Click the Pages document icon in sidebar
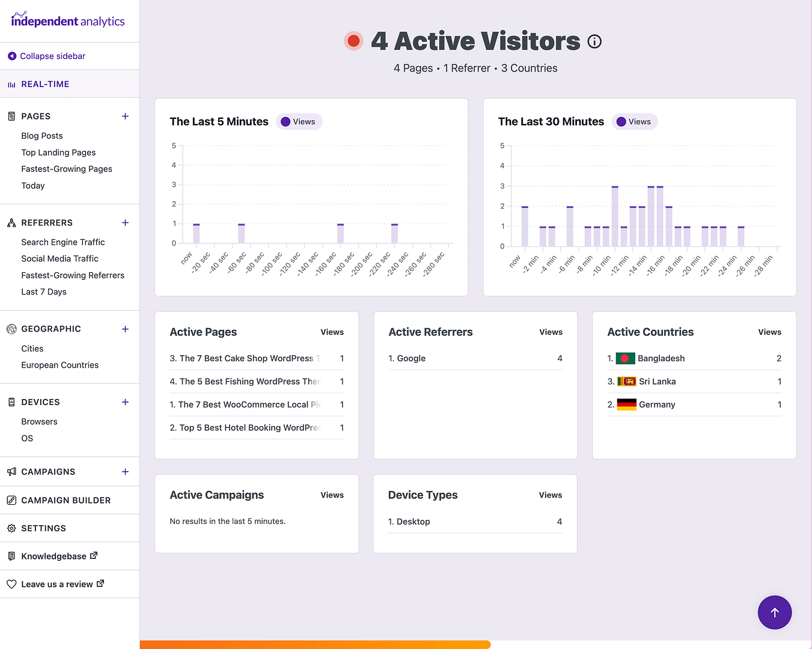Screen dimensions: 812x649 pyautogui.click(x=11, y=116)
